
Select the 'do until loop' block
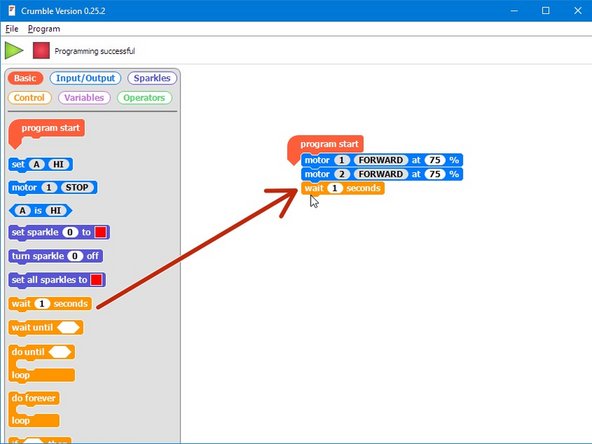coord(42,363)
